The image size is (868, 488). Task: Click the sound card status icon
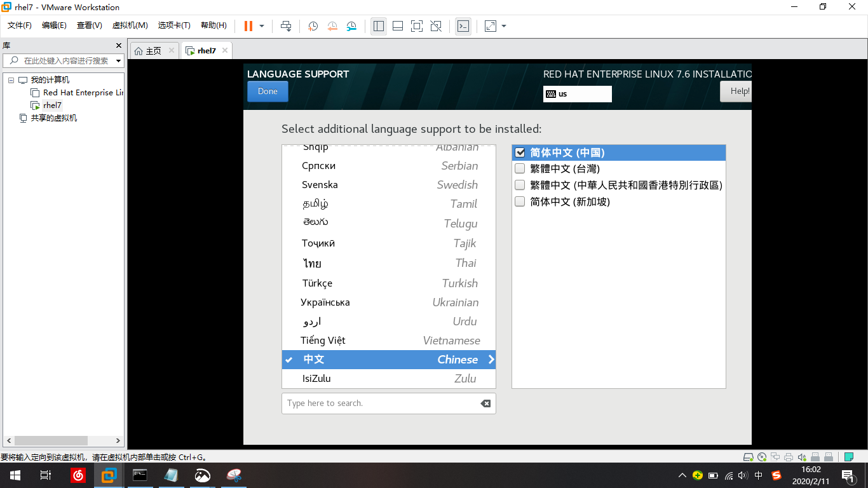click(802, 457)
